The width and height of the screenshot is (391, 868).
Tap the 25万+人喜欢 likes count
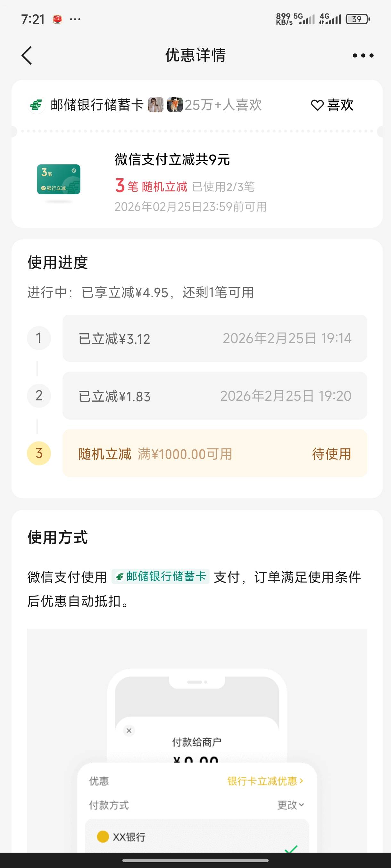[x=223, y=105]
